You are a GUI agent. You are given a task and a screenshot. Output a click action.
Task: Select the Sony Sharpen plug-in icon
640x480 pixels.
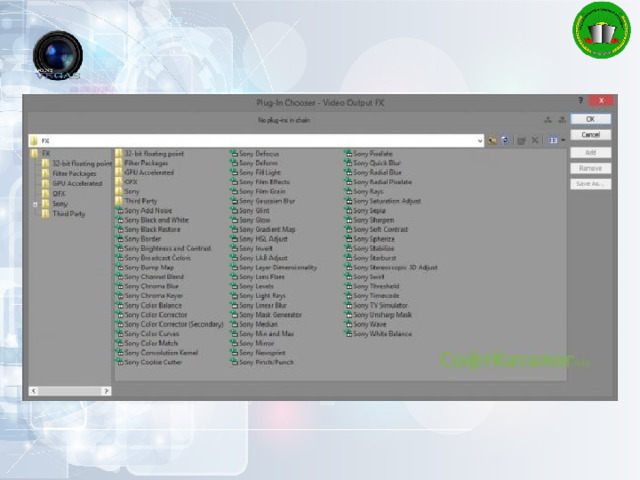pos(348,220)
